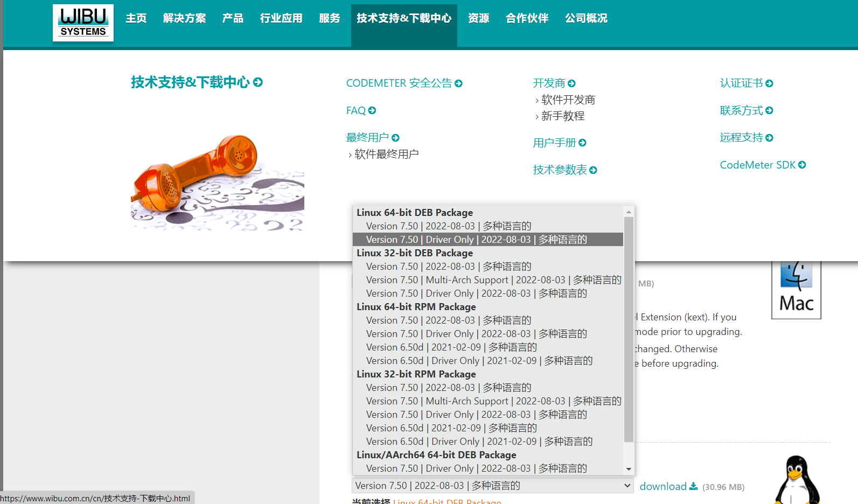Click the arrow icon next to 远程支持
Screen dimensions: 858x504
coord(769,138)
